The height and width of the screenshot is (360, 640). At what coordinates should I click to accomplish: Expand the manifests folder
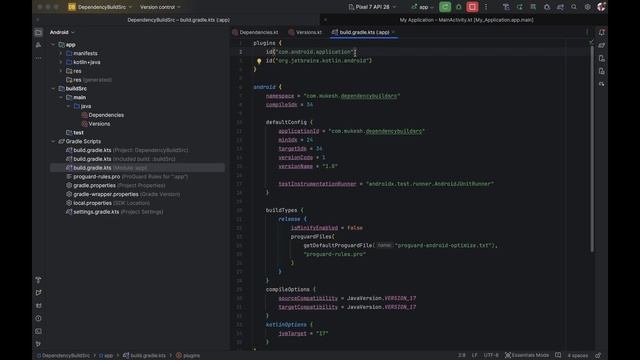point(61,53)
